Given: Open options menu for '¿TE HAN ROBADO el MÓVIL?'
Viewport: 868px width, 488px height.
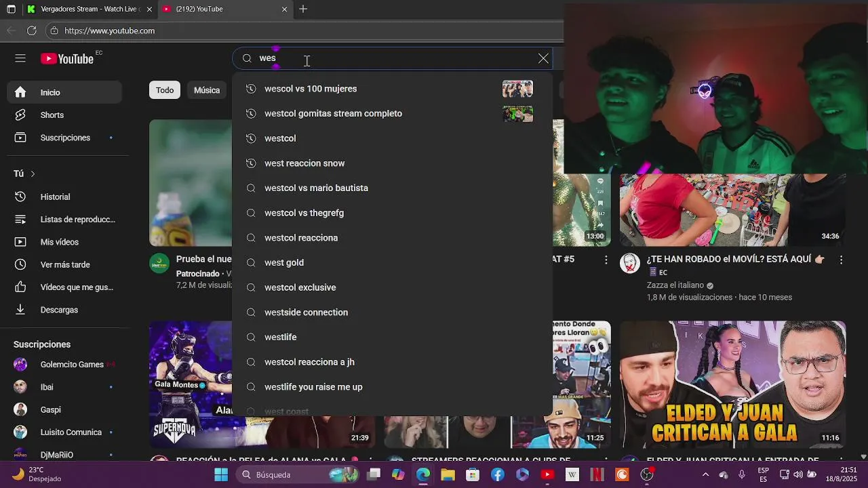Looking at the screenshot, I should [x=841, y=260].
